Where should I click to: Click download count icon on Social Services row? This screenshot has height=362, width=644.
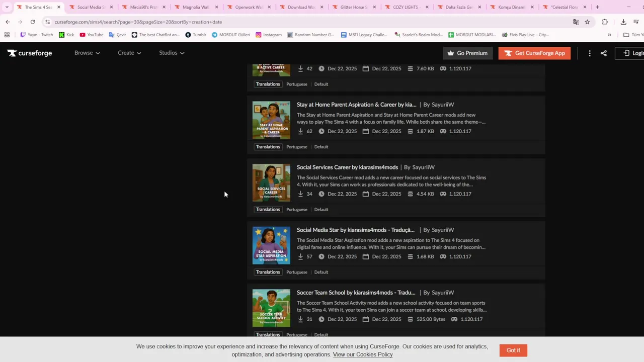300,194
